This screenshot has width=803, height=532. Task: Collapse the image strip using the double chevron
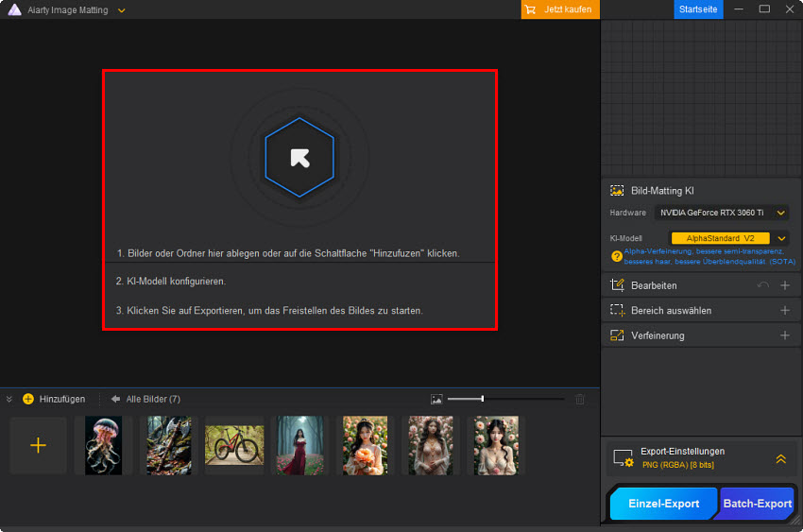(x=9, y=399)
